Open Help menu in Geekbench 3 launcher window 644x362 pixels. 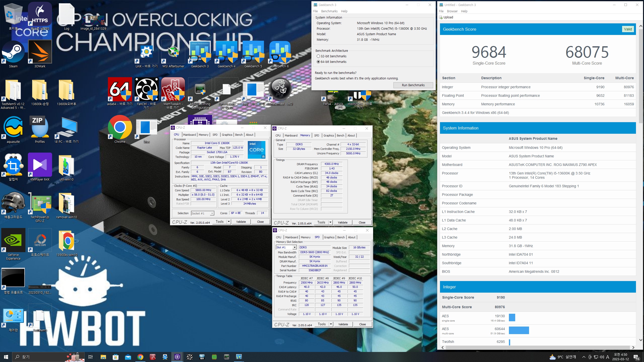[x=344, y=11]
